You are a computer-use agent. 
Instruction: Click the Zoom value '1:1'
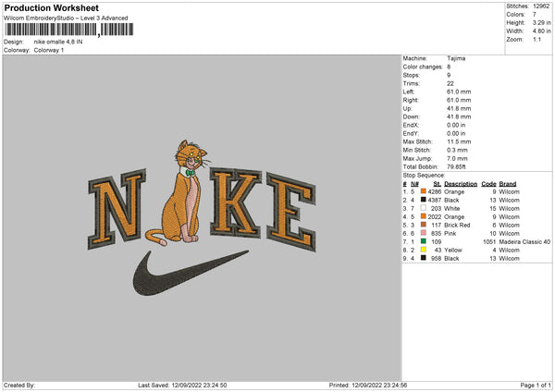click(x=536, y=39)
